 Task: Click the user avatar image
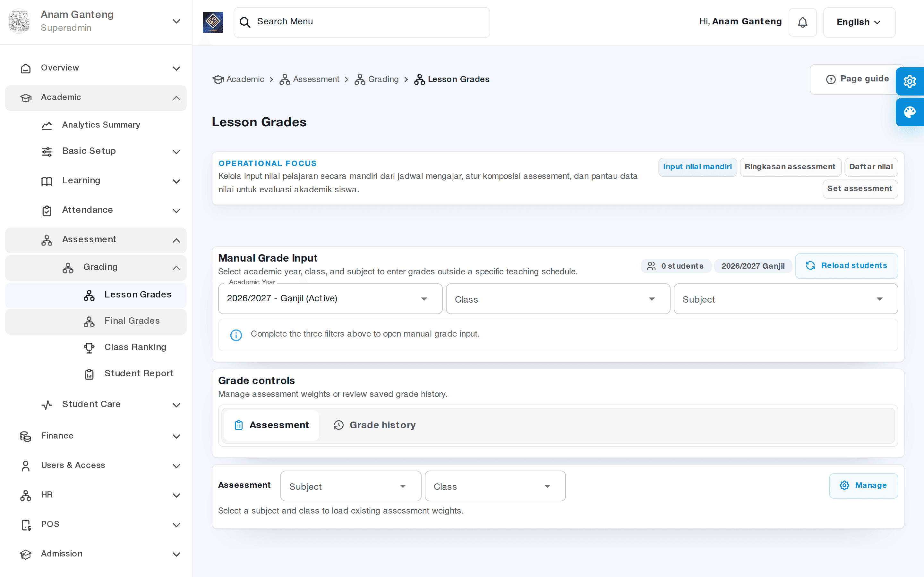click(x=19, y=21)
